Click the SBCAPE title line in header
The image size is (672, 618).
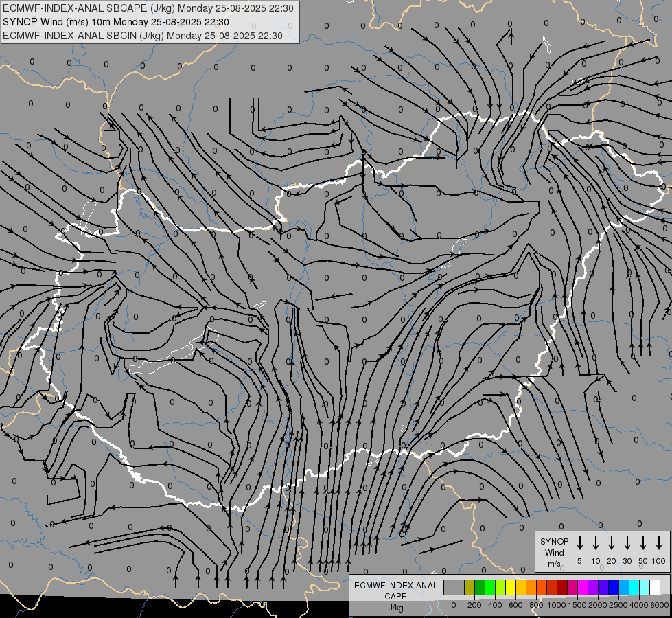[148, 8]
